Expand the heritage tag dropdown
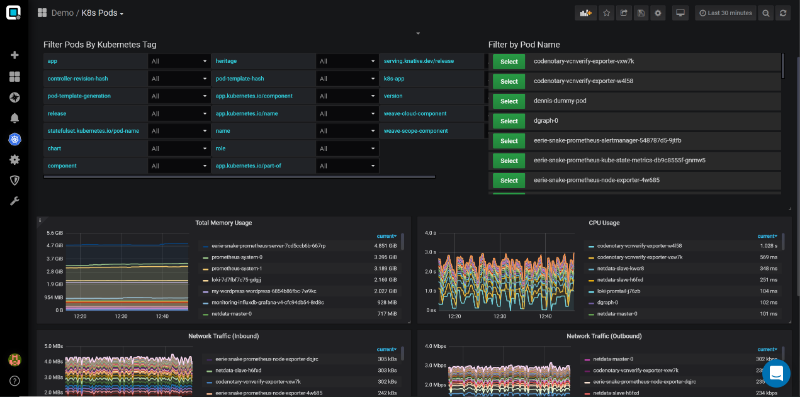 (x=347, y=61)
